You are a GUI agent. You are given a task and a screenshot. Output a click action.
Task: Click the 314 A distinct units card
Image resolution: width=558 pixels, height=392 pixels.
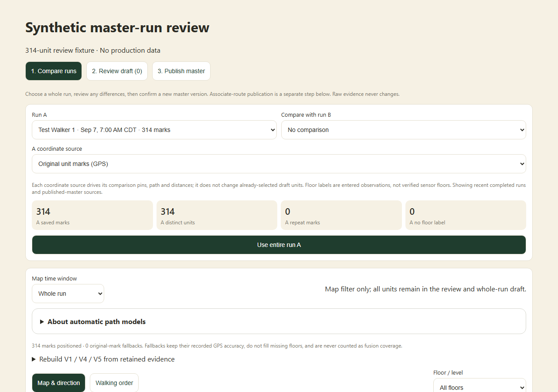pyautogui.click(x=217, y=215)
